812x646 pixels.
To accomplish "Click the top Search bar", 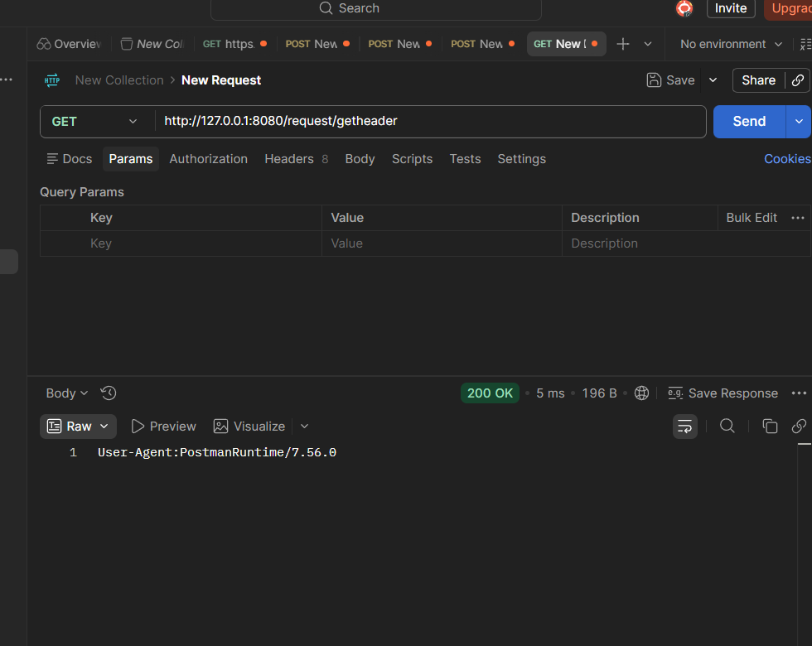I will tap(376, 9).
